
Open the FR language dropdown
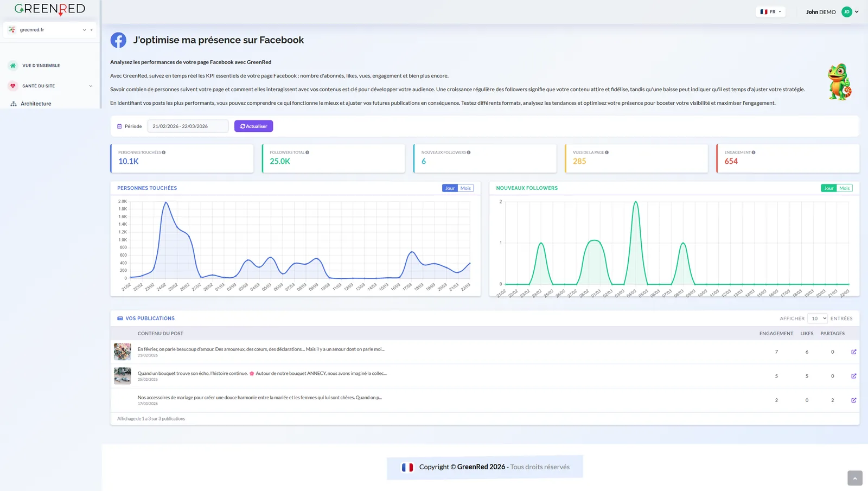pos(770,12)
